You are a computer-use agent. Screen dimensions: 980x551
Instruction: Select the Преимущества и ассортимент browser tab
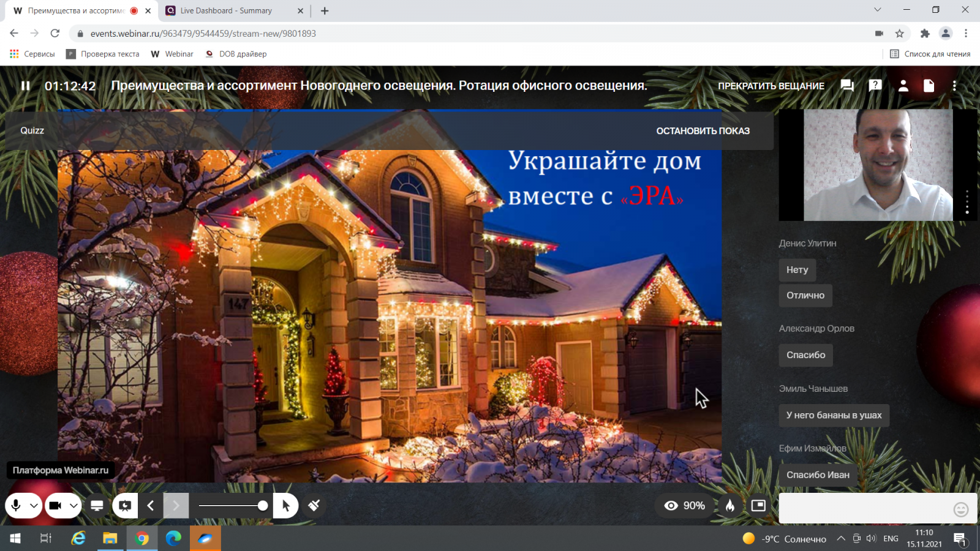pyautogui.click(x=76, y=11)
